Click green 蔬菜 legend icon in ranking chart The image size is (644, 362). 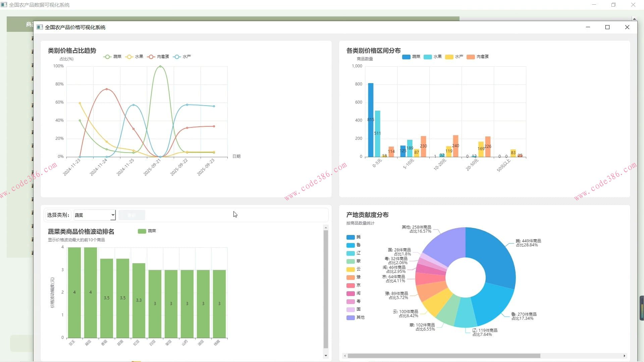pyautogui.click(x=142, y=231)
